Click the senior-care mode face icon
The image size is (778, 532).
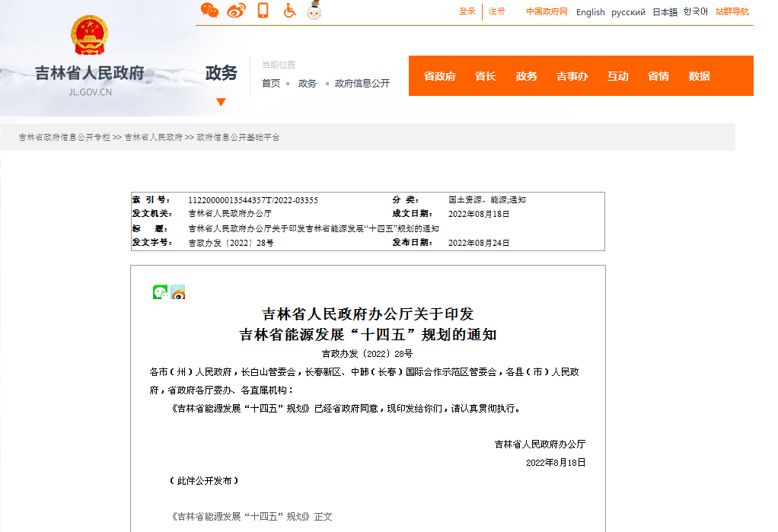point(313,11)
